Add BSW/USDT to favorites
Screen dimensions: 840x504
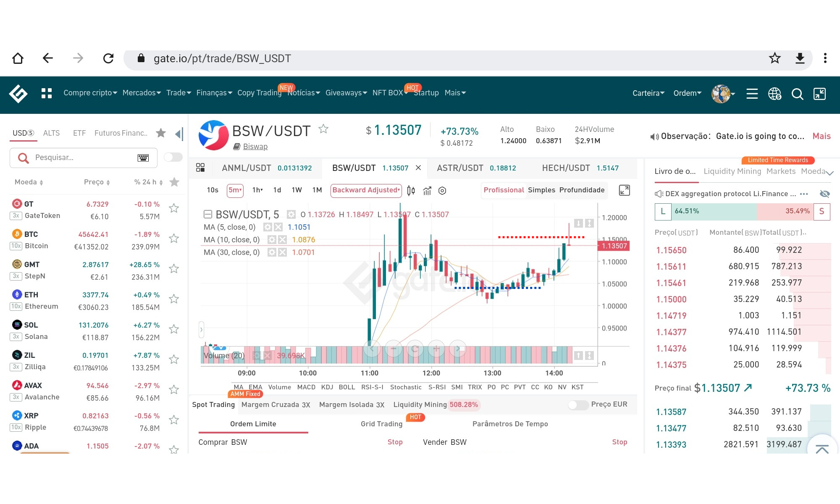(323, 129)
